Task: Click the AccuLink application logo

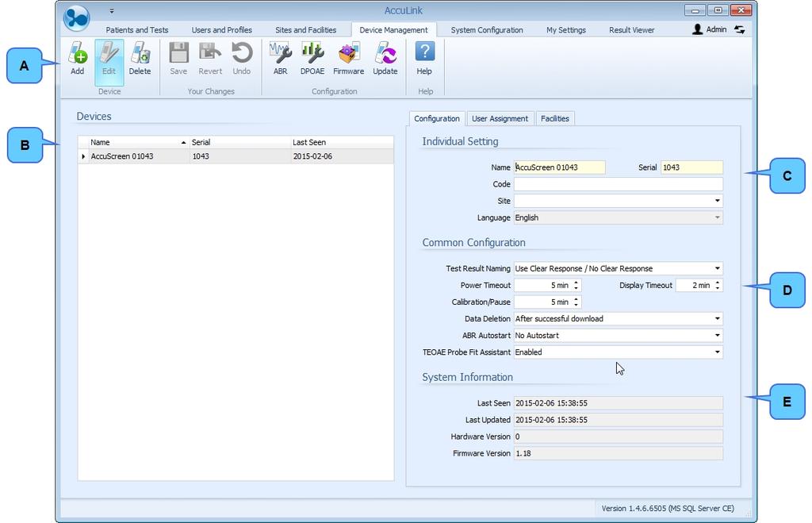Action: [77, 17]
